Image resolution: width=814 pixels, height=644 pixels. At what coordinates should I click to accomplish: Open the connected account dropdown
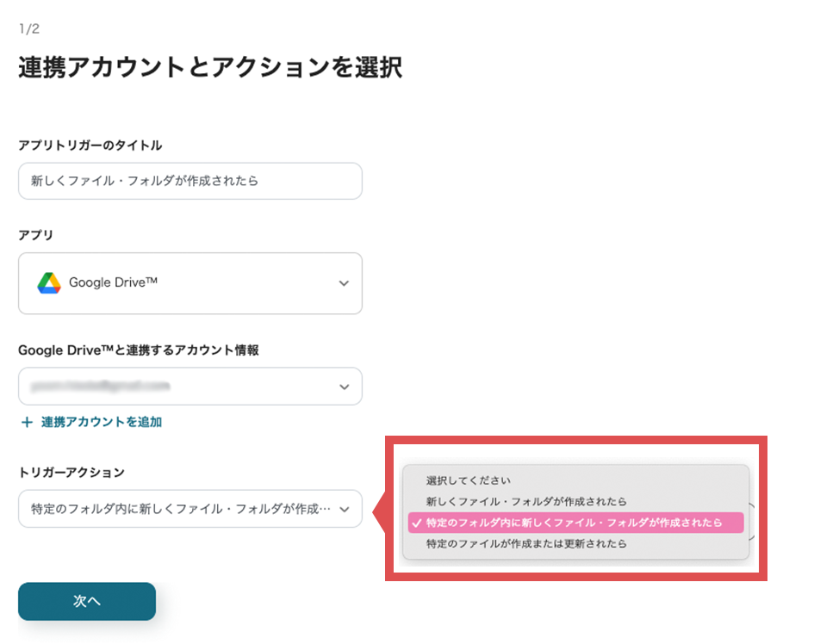tap(190, 387)
